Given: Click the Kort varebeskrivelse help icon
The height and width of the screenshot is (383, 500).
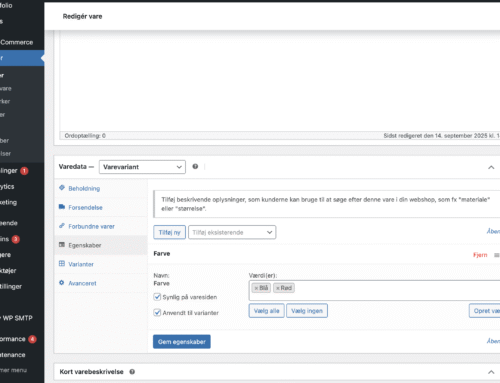Looking at the screenshot, I should (x=132, y=372).
